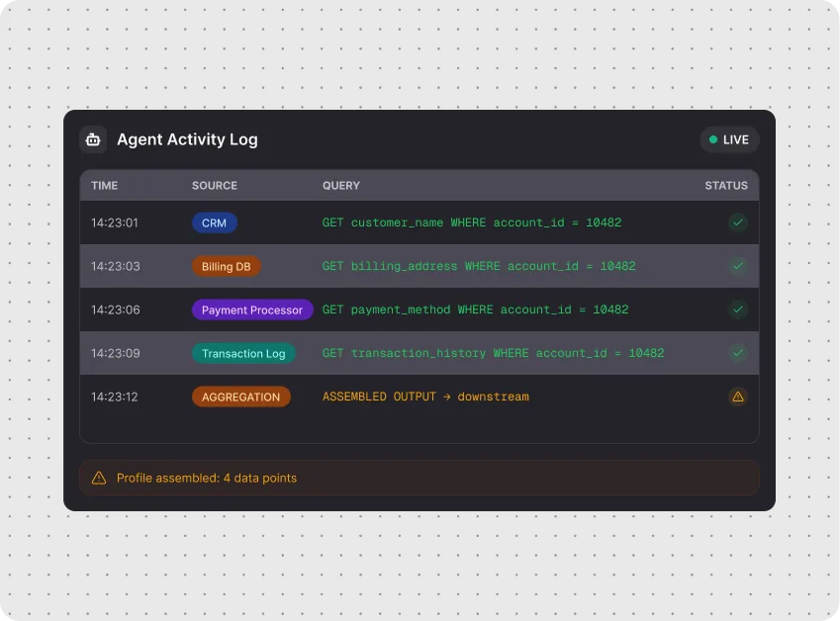The width and height of the screenshot is (840, 621).
Task: Click the green check status for the CRM row
Action: point(738,222)
